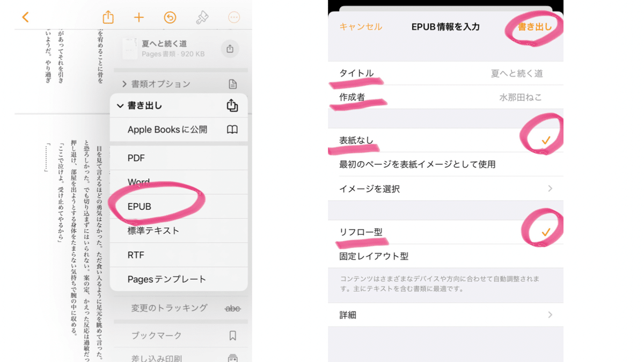The width and height of the screenshot is (644, 362).
Task: Select 標準テキスト export format
Action: tap(179, 231)
